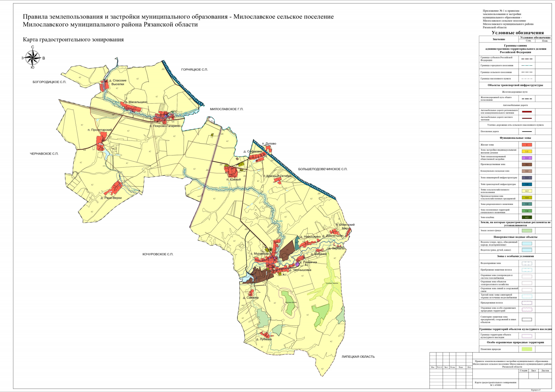Click the 'Придорожная полоса' dotted legend symbol
Screen dimensions: 555x392
tap(527, 303)
